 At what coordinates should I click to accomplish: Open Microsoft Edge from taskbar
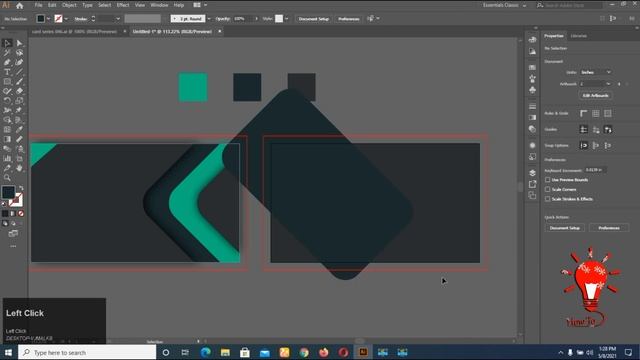(206, 352)
